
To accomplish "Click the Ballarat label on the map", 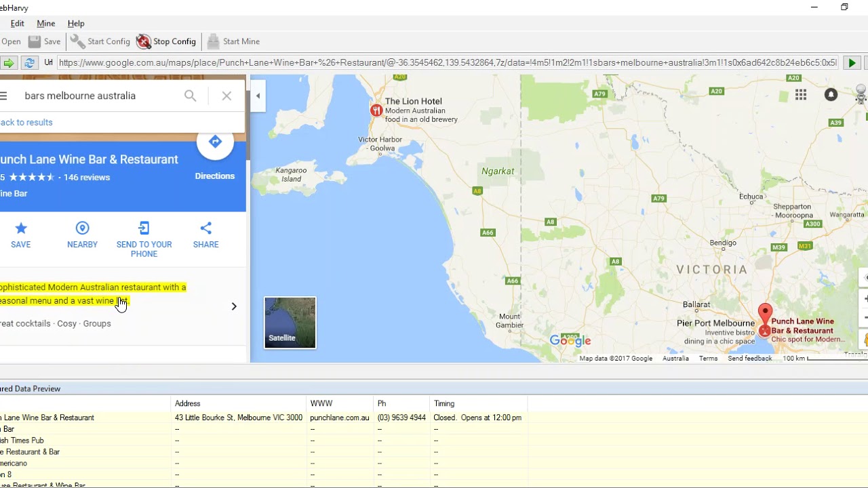I will [x=696, y=305].
